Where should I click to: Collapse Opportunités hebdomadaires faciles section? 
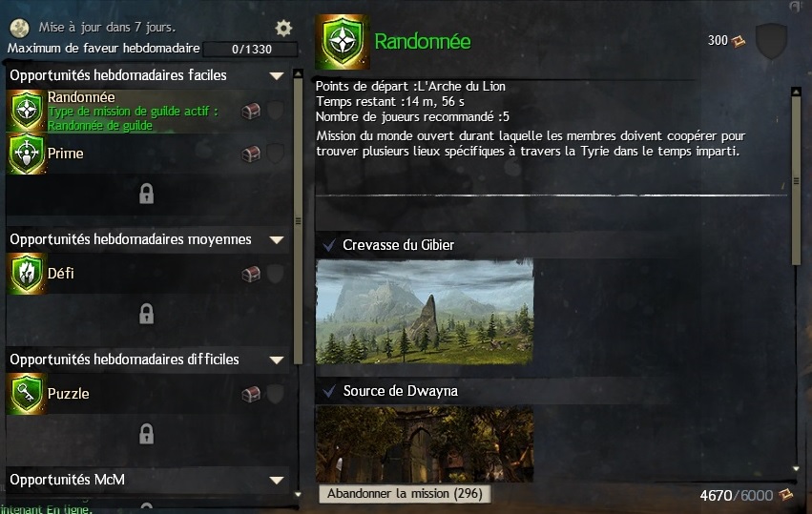point(277,75)
